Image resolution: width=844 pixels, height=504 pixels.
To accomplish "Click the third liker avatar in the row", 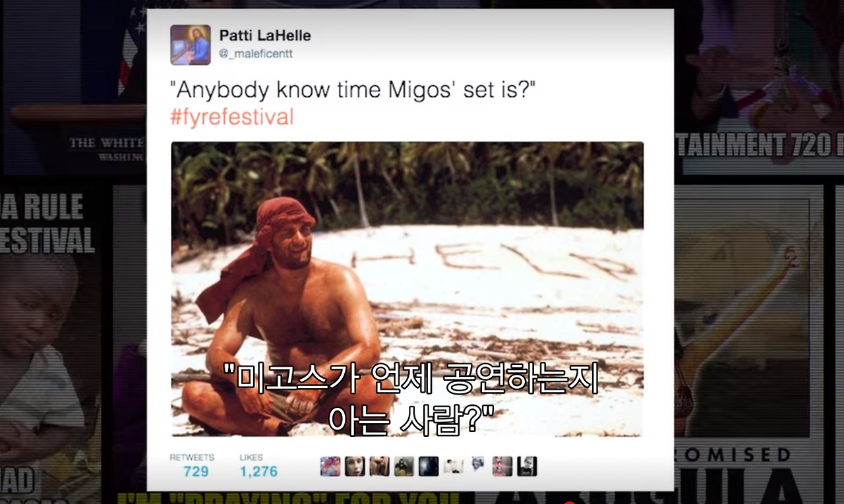I will click(379, 466).
